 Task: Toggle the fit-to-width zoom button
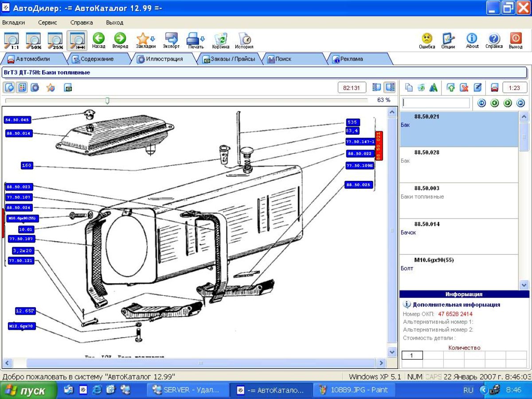pos(77,39)
